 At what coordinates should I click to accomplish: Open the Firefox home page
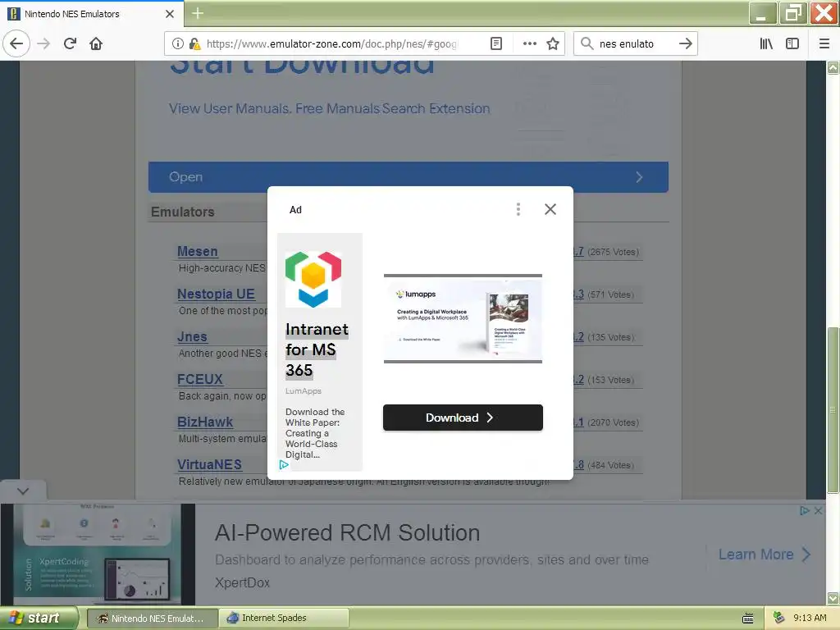coord(96,43)
